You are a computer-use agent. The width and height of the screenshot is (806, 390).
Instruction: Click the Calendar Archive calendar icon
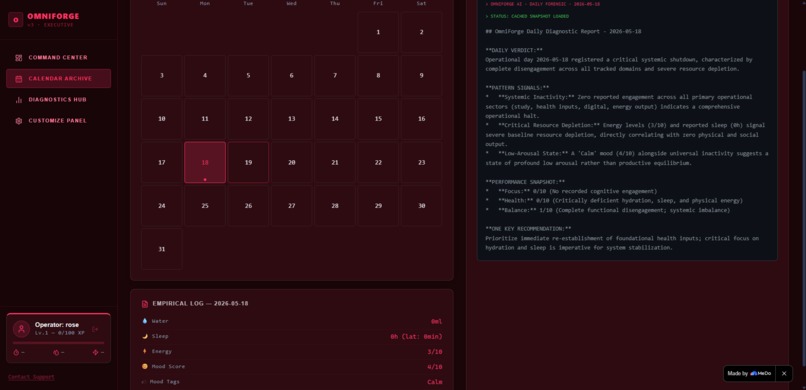coord(19,79)
